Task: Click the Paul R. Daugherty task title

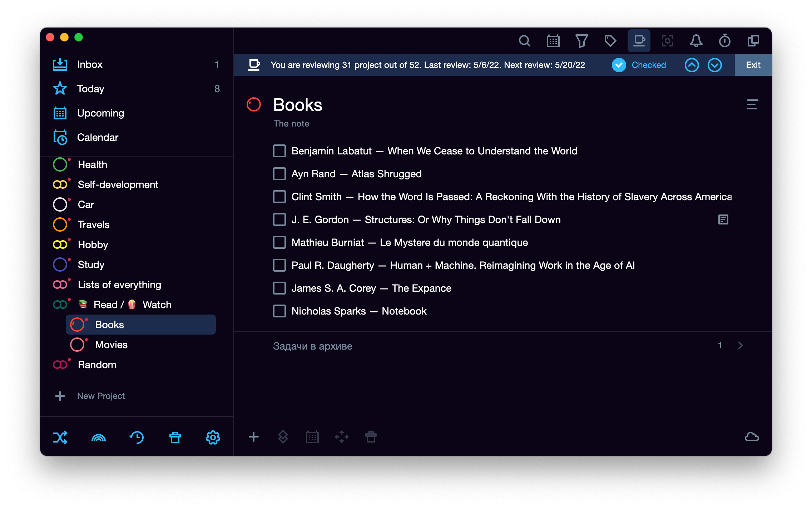Action: 463,265
